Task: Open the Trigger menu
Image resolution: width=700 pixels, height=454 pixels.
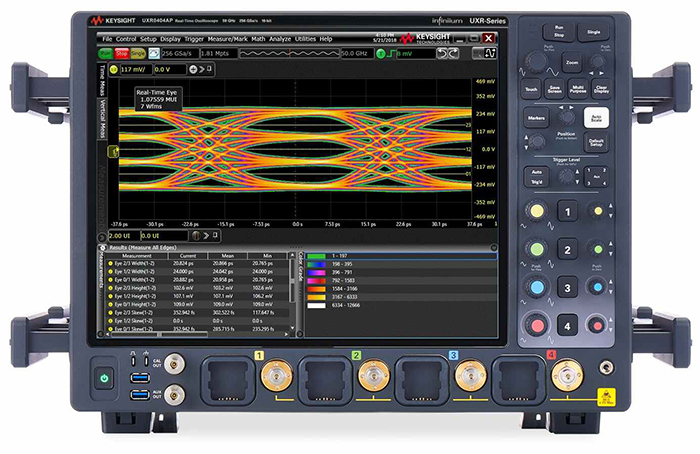Action: tap(203, 38)
